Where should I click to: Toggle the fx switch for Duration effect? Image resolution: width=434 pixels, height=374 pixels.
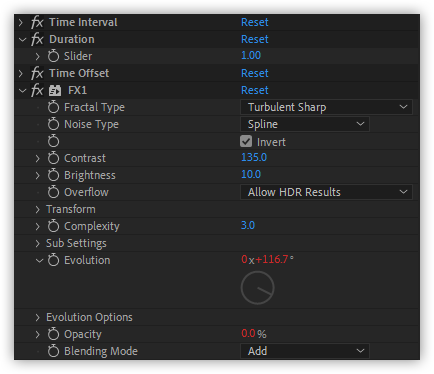pos(37,39)
